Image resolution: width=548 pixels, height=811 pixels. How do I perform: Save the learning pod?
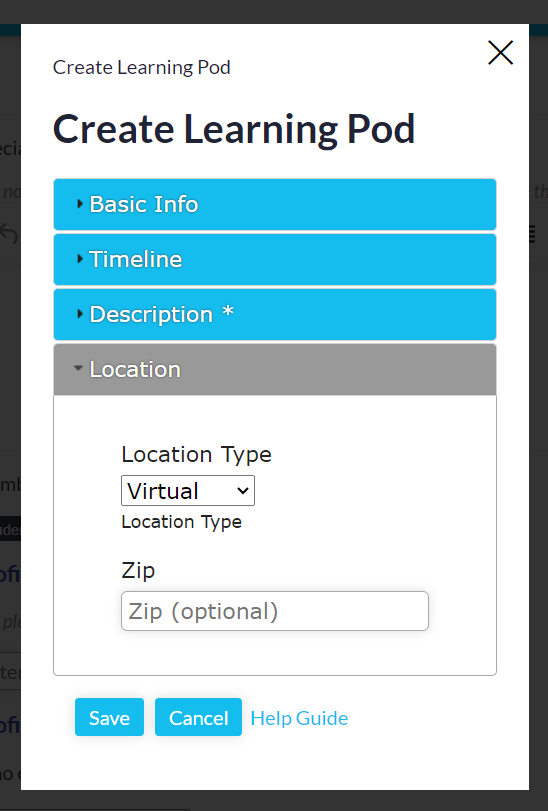point(109,717)
